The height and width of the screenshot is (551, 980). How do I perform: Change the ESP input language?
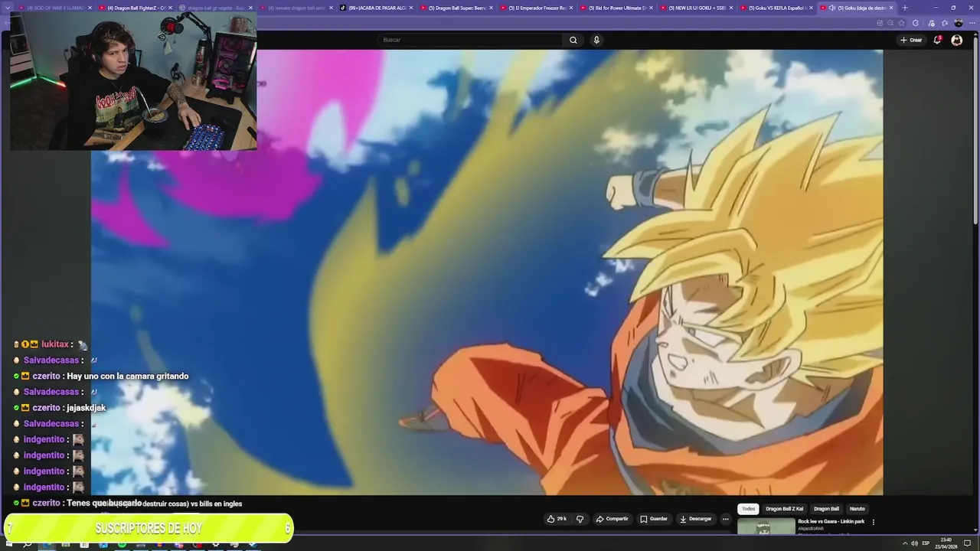click(926, 543)
